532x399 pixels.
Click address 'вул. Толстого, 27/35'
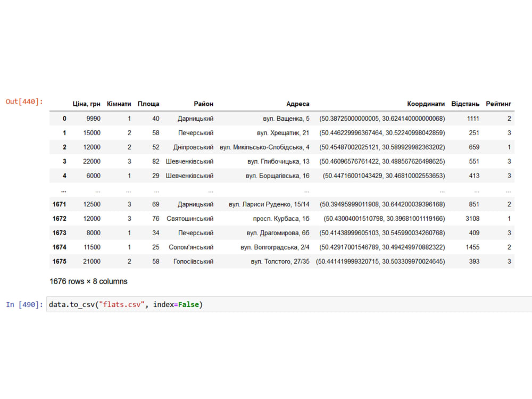280,261
